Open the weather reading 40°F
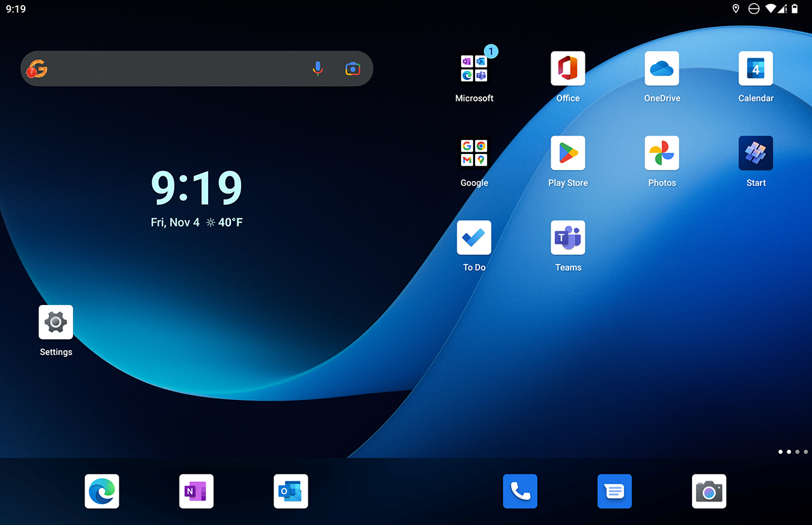The image size is (812, 525). click(225, 223)
